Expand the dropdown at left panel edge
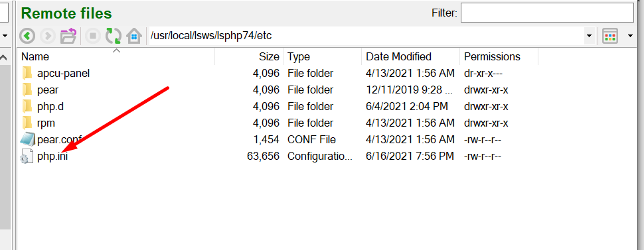This screenshot has height=250, width=644. [x=5, y=36]
